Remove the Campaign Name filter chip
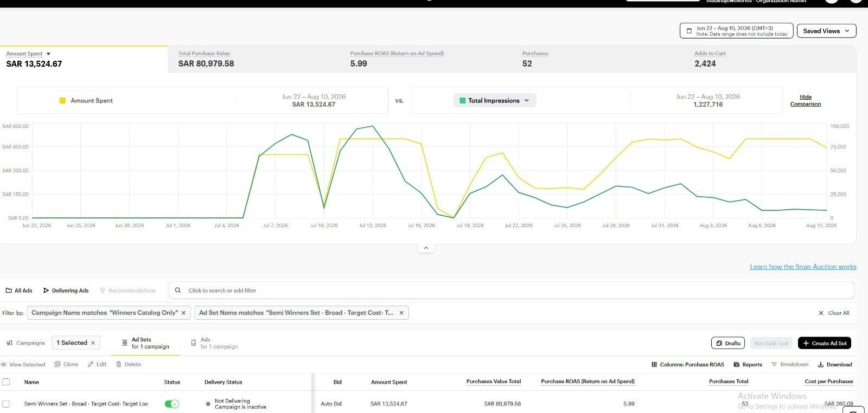The width and height of the screenshot is (868, 413). [183, 313]
